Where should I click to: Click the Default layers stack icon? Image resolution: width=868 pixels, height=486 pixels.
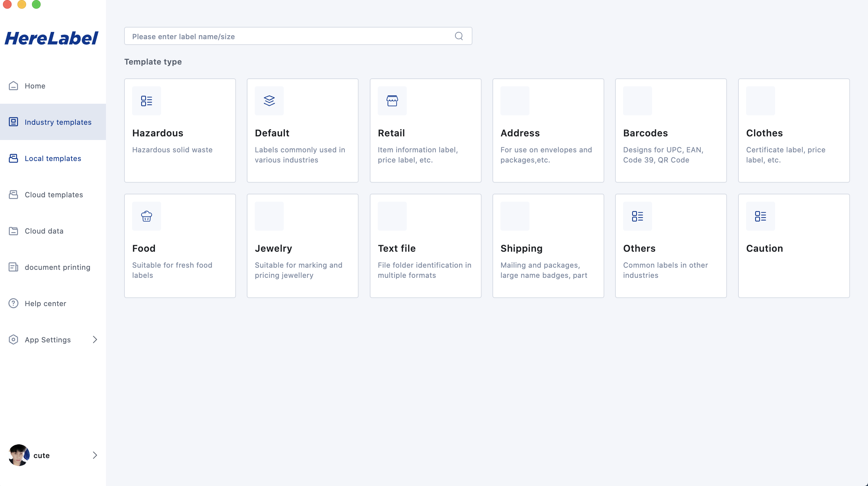pos(269,101)
